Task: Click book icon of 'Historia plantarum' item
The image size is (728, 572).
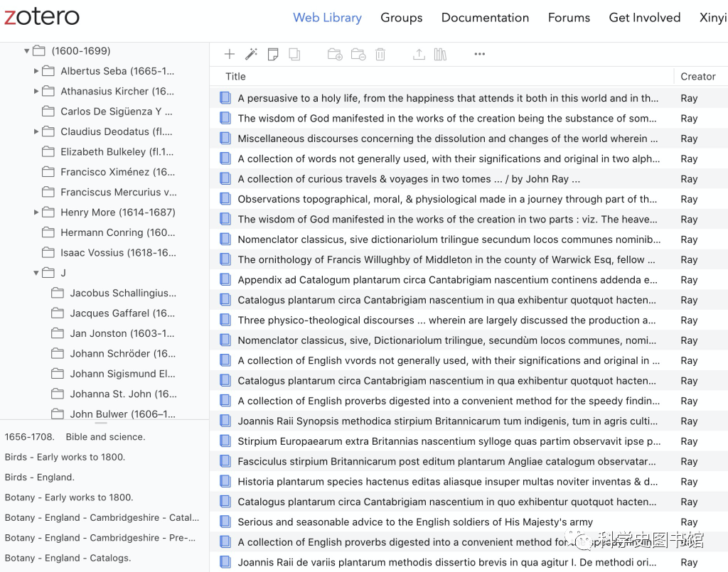Action: point(225,482)
